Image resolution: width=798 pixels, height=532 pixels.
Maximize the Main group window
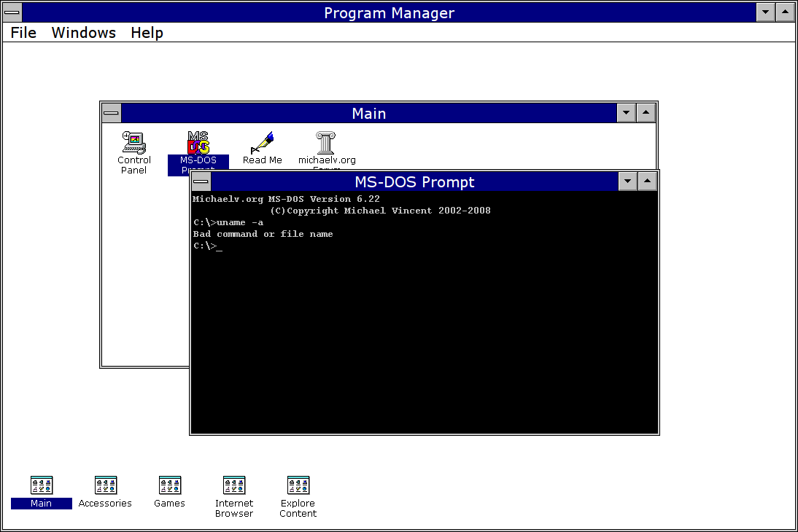646,113
